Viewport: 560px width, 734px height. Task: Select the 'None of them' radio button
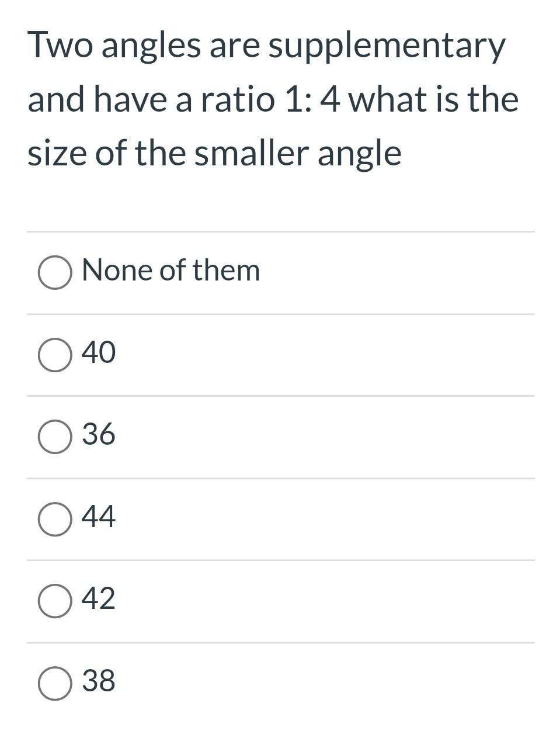click(55, 272)
